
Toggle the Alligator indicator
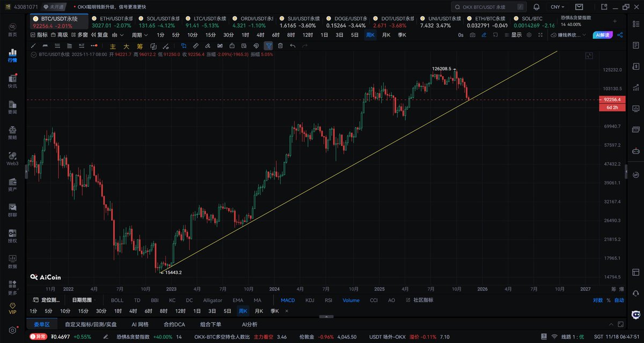point(213,300)
